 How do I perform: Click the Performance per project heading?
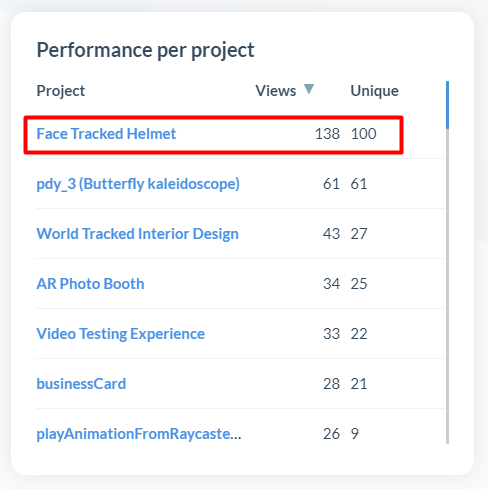tap(145, 51)
